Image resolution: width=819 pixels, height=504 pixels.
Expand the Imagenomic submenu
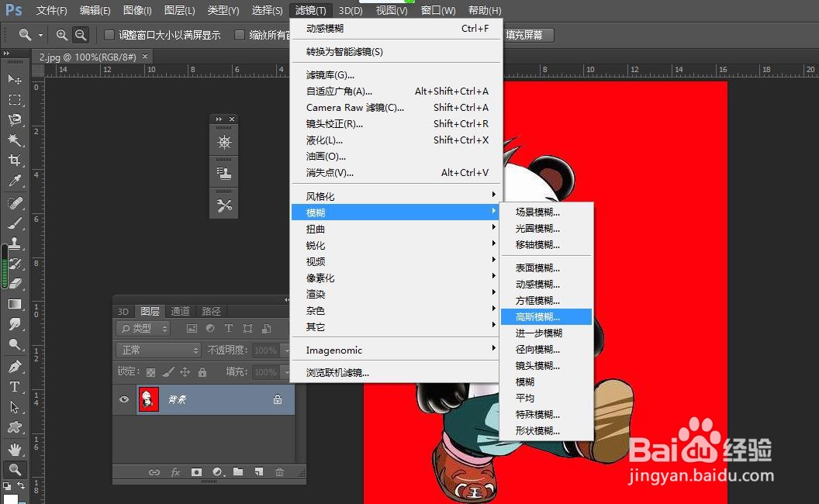396,350
